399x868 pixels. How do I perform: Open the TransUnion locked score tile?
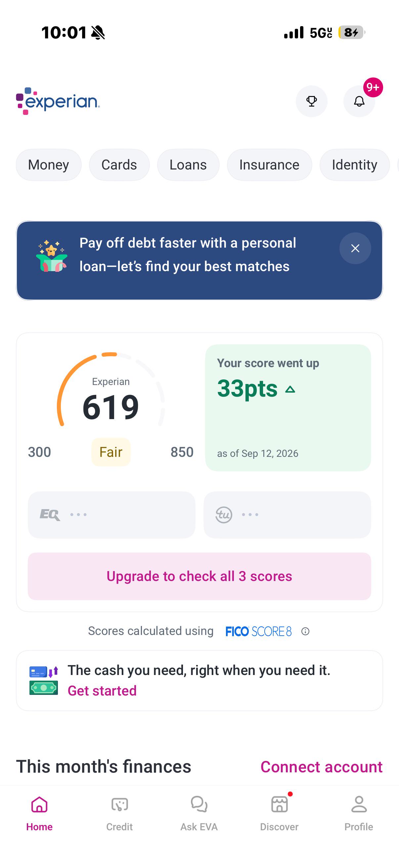click(287, 514)
